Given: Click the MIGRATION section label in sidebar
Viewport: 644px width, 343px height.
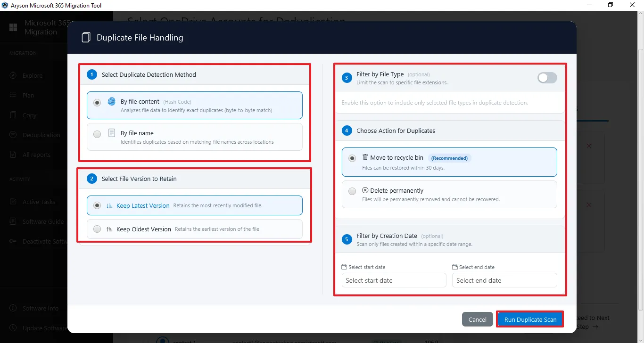Looking at the screenshot, I should pos(23,53).
